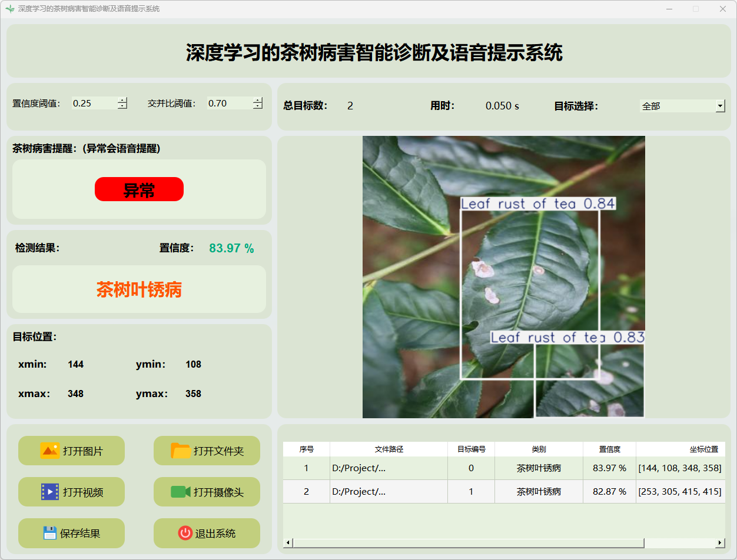Screen dimensions: 737x560
Task: Click the 置信度 column header in table
Action: (609, 449)
